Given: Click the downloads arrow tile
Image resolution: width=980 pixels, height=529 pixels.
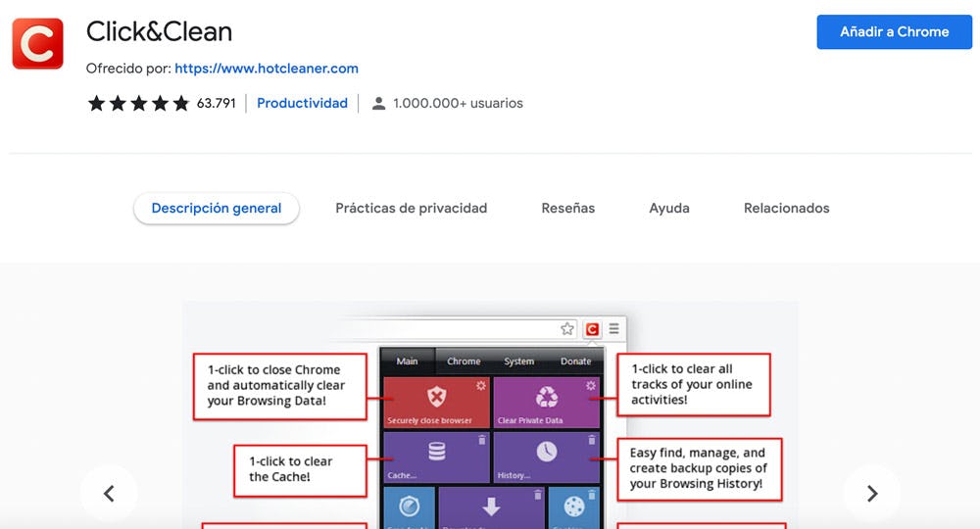Looking at the screenshot, I should coord(491,507).
